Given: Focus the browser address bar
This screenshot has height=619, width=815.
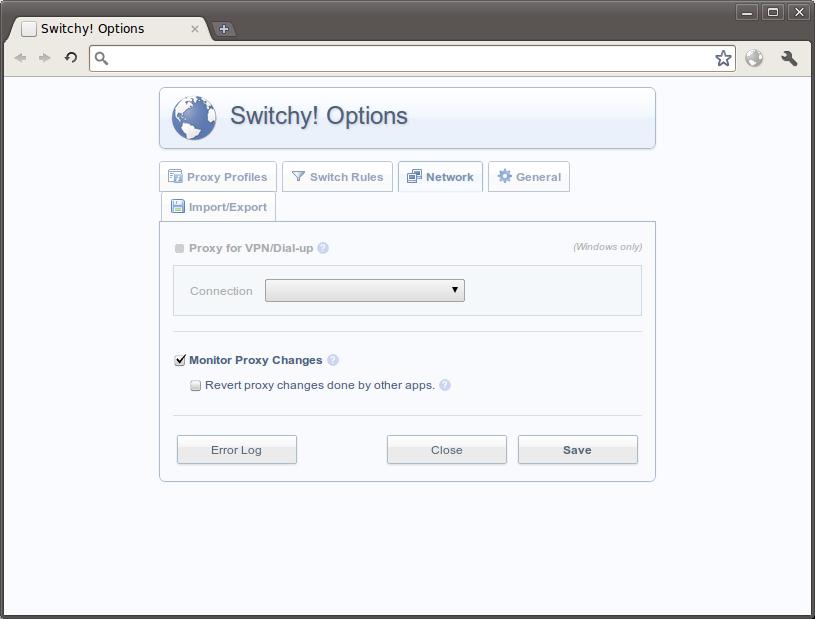Looking at the screenshot, I should pyautogui.click(x=411, y=58).
